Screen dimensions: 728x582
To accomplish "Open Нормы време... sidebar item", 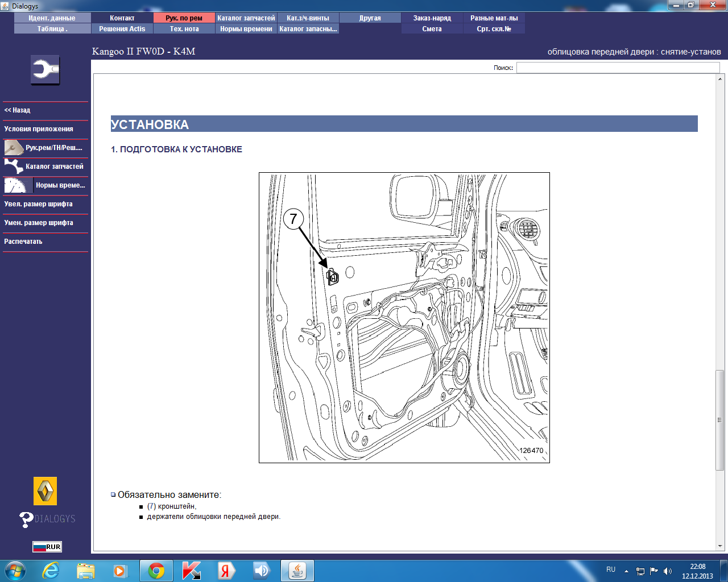I will coord(45,185).
